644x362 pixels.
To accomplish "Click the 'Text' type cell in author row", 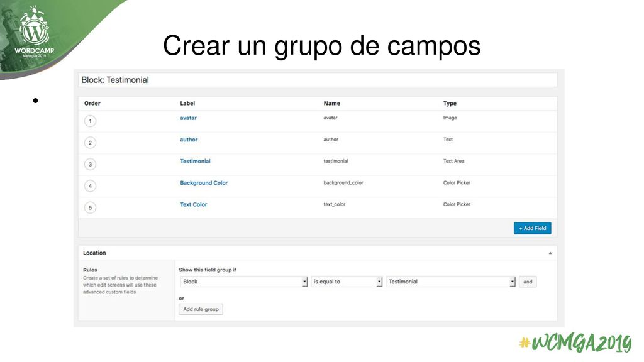I will 448,140.
